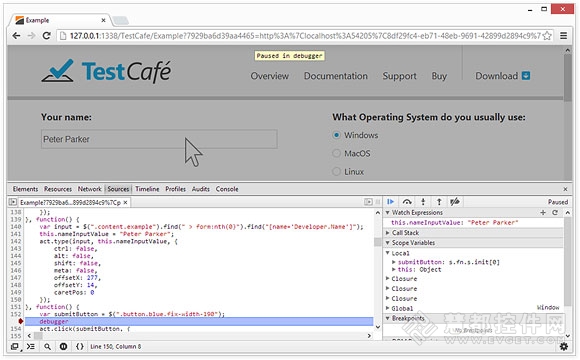580x360 pixels.
Task: Close the Example browser tab
Action: 104,20
